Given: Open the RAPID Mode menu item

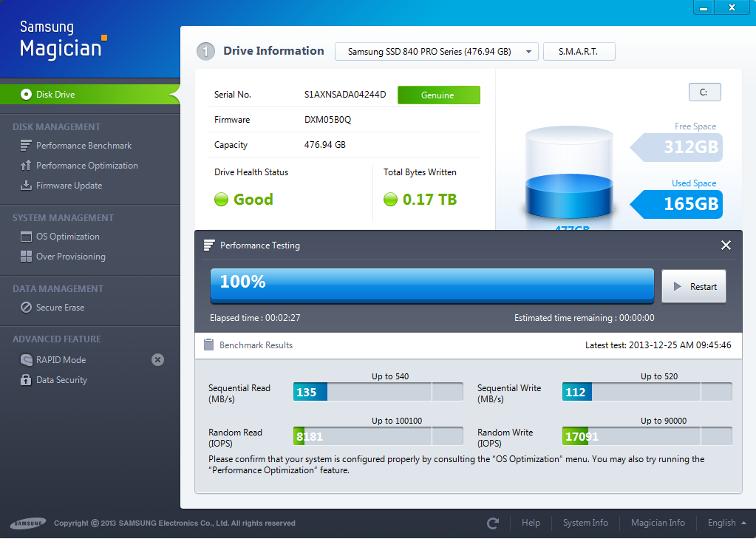Looking at the screenshot, I should [61, 360].
